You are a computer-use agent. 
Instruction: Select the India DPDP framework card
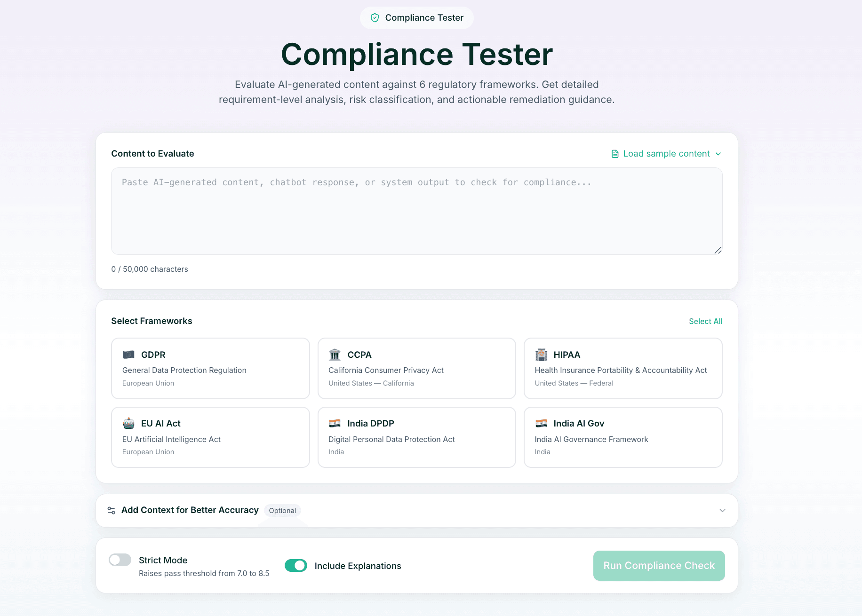(x=416, y=437)
